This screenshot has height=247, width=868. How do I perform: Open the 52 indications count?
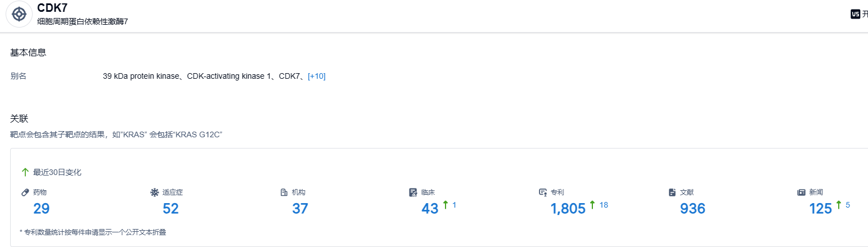coord(170,209)
